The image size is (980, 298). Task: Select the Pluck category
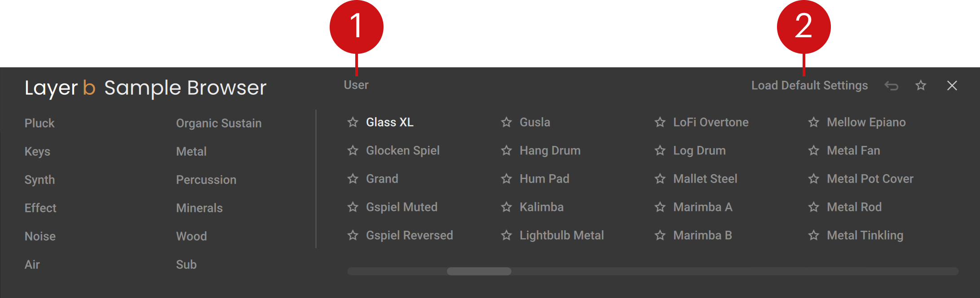tap(40, 123)
